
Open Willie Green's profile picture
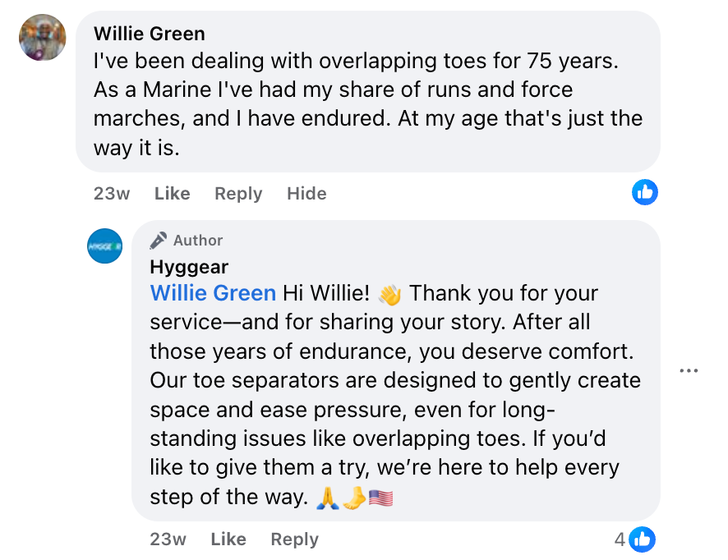click(42, 37)
